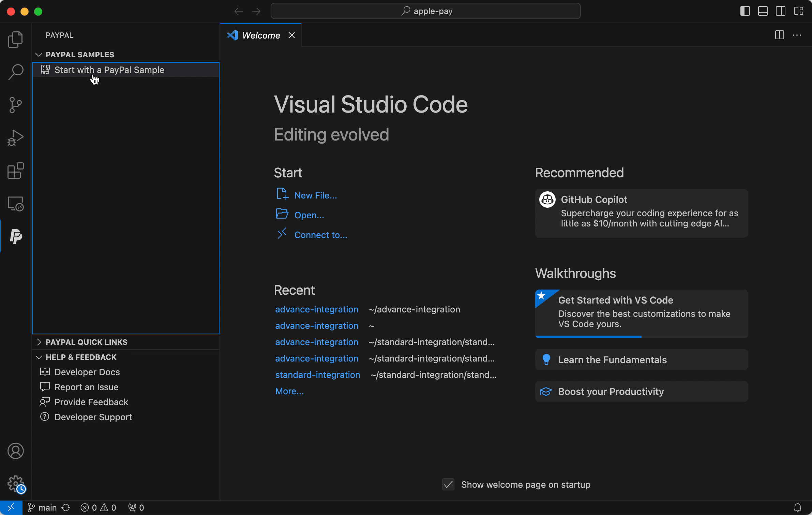The width and height of the screenshot is (812, 515).
Task: Toggle the primary side bar visibility
Action: [745, 11]
